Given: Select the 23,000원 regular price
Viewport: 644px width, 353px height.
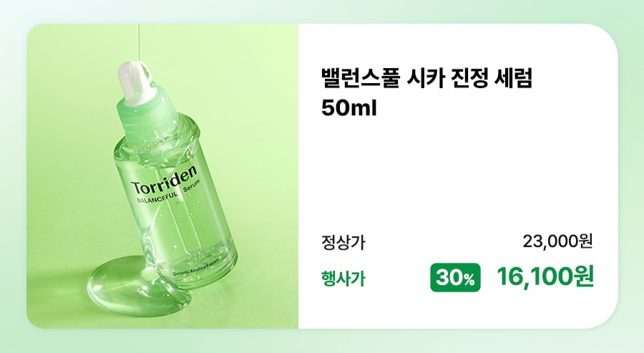Looking at the screenshot, I should click(557, 241).
